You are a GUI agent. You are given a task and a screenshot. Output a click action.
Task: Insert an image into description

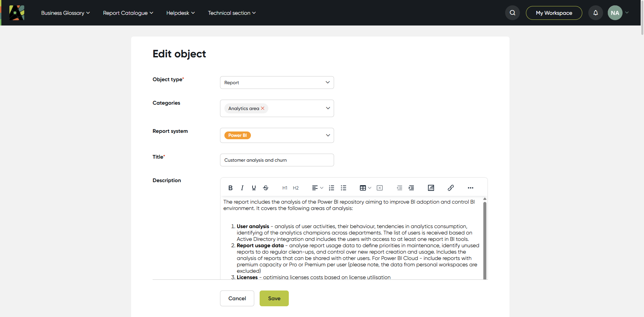(431, 188)
